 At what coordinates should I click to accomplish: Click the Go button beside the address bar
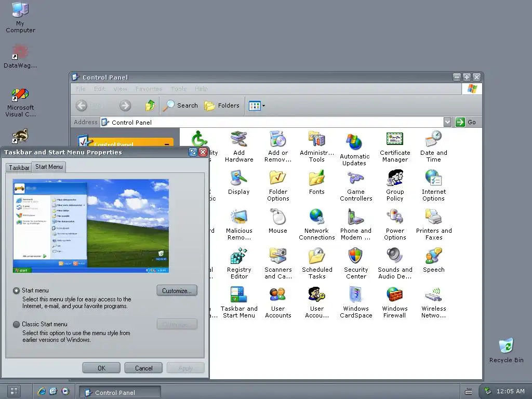[x=466, y=122]
